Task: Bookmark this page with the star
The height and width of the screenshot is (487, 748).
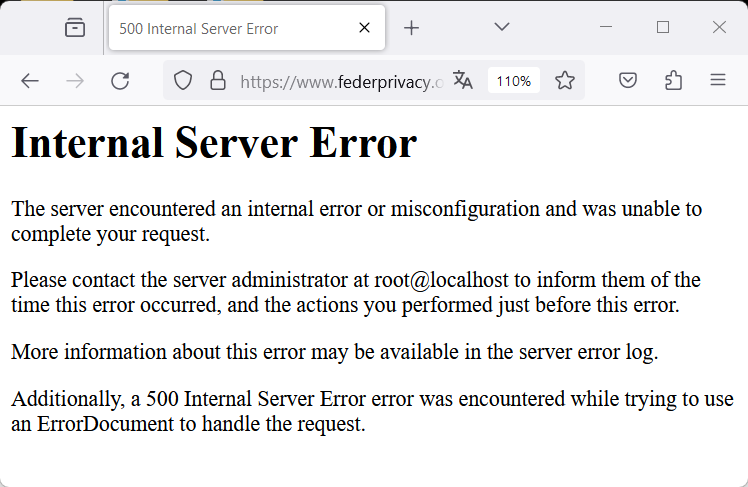Action: tap(565, 81)
